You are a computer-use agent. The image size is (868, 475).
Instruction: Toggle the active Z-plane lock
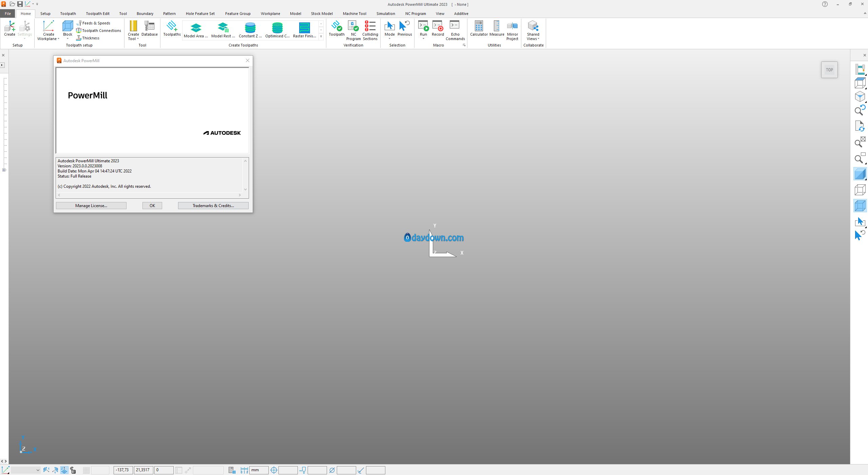click(x=64, y=470)
